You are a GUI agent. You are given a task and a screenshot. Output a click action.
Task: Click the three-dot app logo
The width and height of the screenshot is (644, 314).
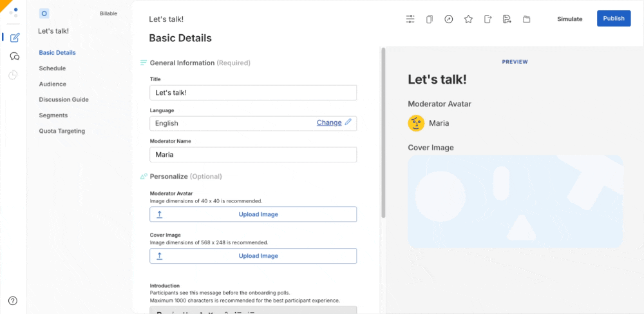tap(14, 12)
